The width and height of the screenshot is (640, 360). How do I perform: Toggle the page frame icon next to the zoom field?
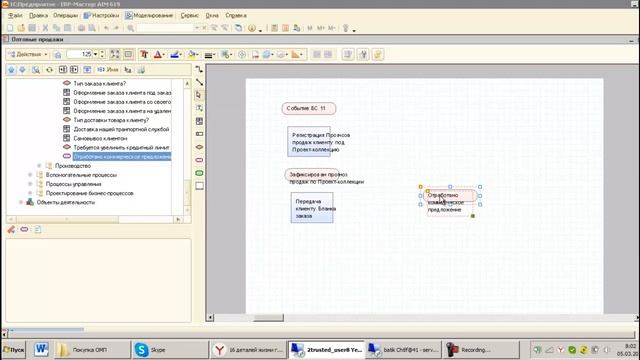pos(128,54)
